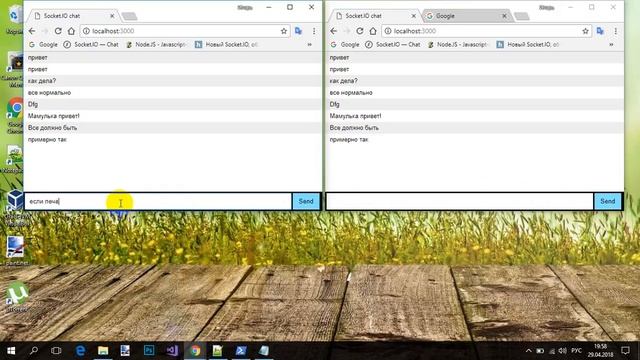Open action center notifications
The width and height of the screenshot is (640, 360).
click(625, 351)
